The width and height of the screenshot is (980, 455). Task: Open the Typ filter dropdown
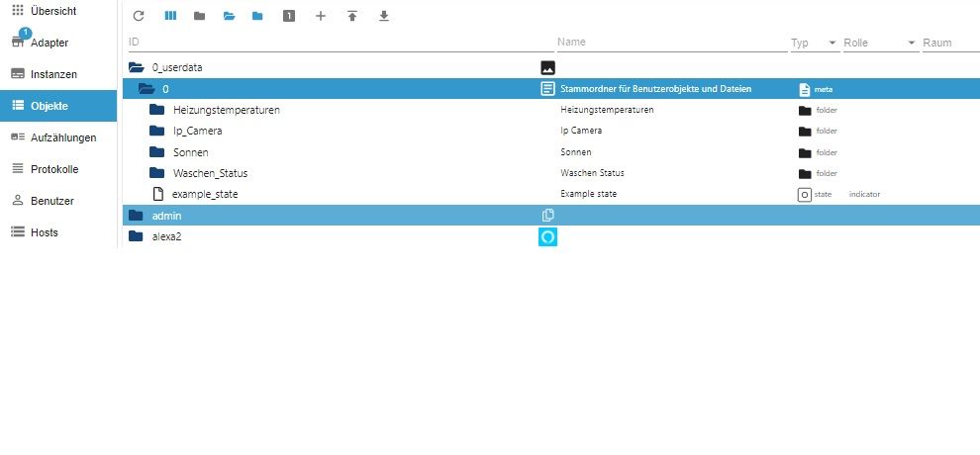832,44
